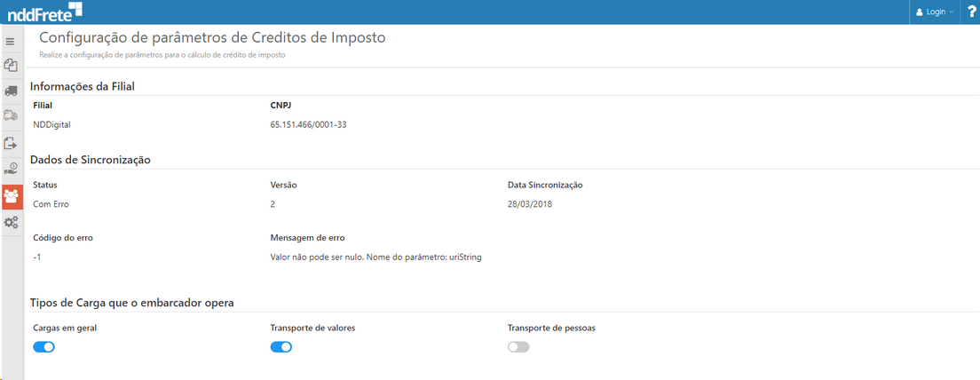The height and width of the screenshot is (380, 980).
Task: Select the dark truck sidebar icon
Action: point(10,91)
